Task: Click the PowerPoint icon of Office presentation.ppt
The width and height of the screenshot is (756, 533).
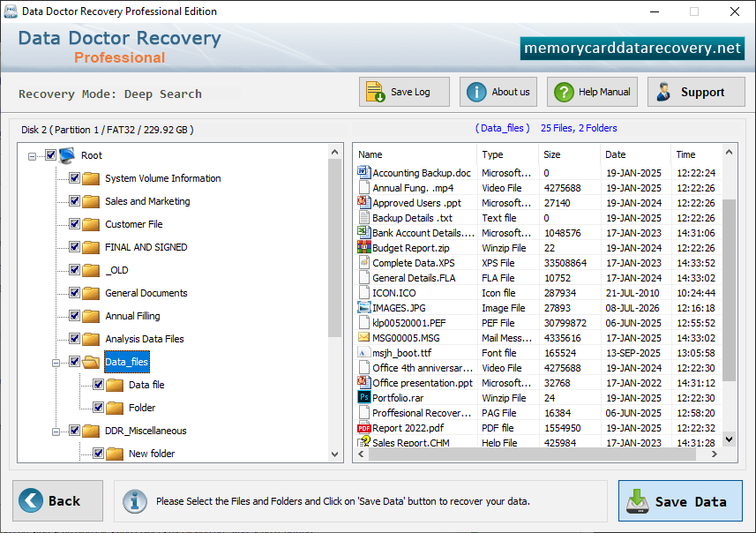Action: pos(363,382)
